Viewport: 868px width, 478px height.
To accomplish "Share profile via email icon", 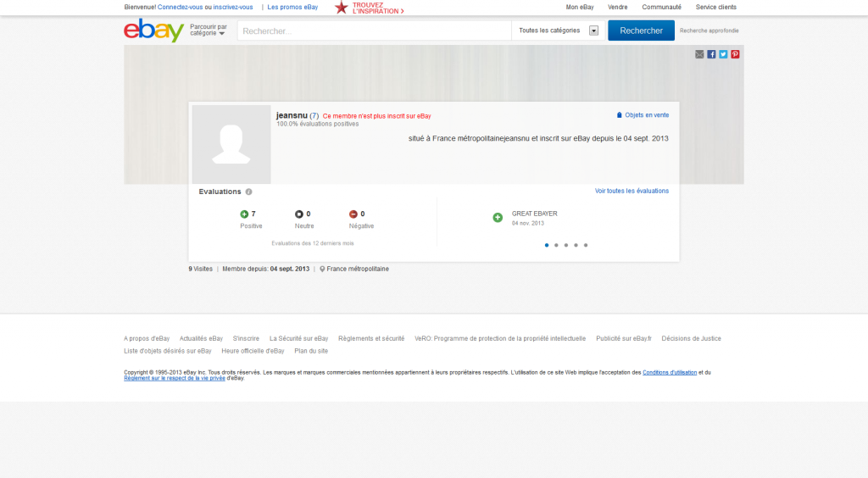I will coord(699,54).
